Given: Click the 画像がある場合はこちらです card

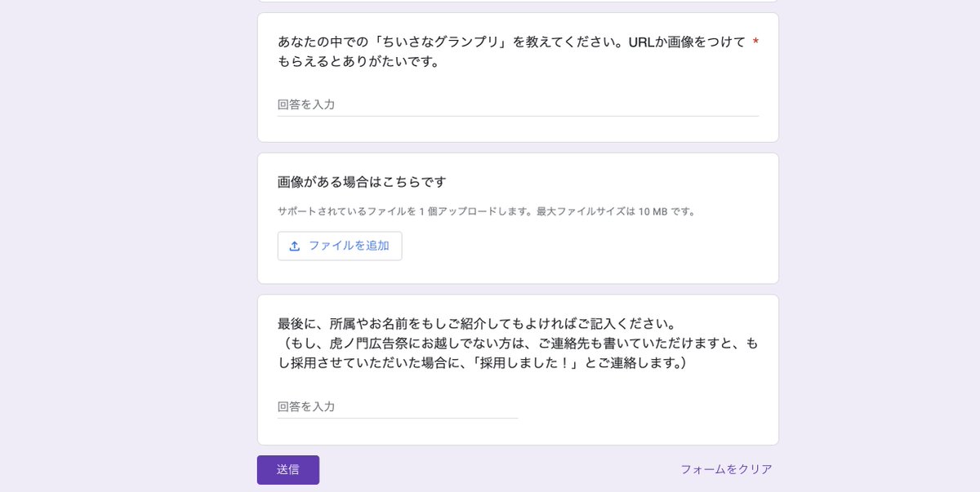Looking at the screenshot, I should [517, 216].
